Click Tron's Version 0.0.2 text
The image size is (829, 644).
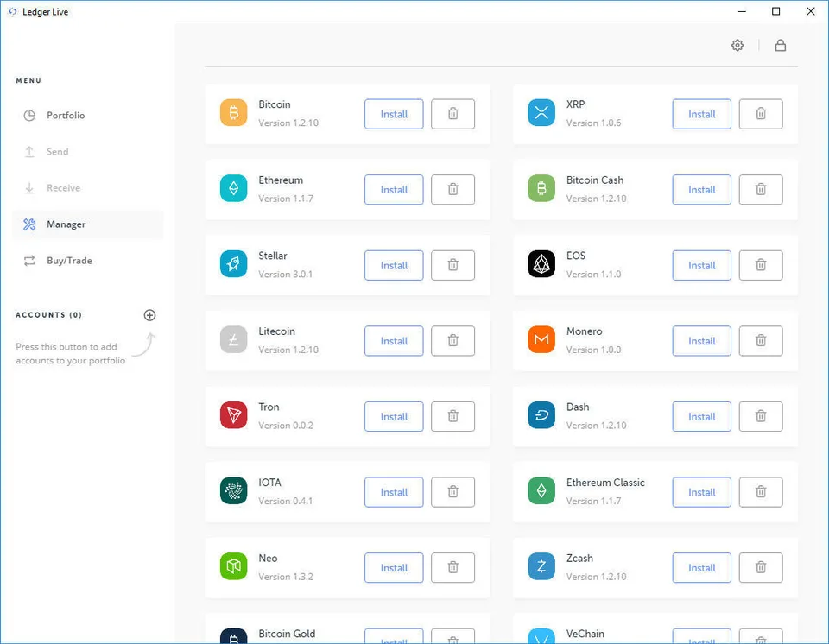click(x=286, y=425)
